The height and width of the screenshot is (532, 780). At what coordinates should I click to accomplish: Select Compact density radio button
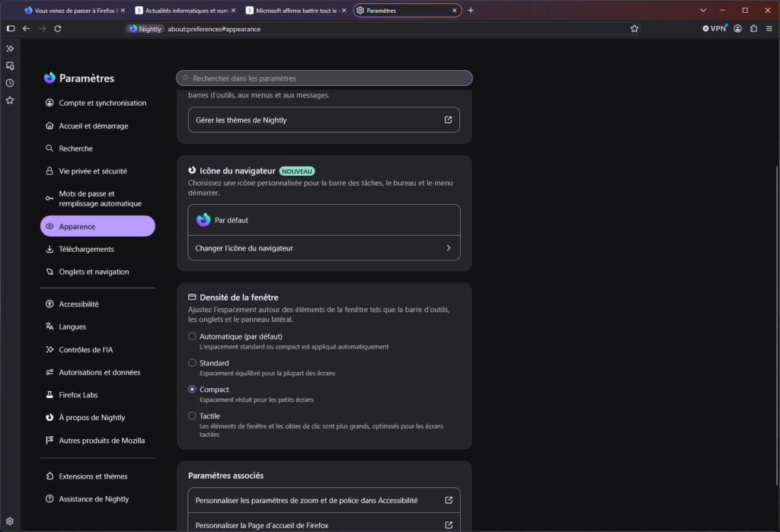pyautogui.click(x=192, y=390)
